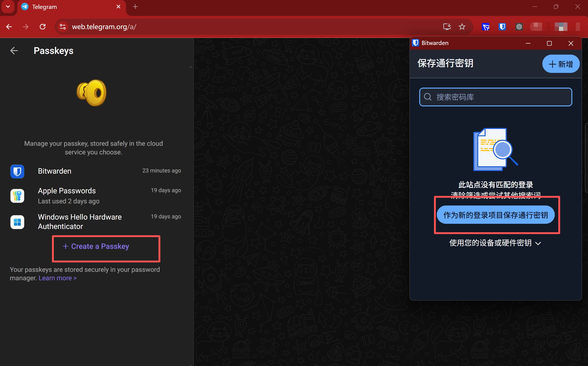Screen dimensions: 588x366
Task: Open the Learn more link
Action: pos(58,278)
